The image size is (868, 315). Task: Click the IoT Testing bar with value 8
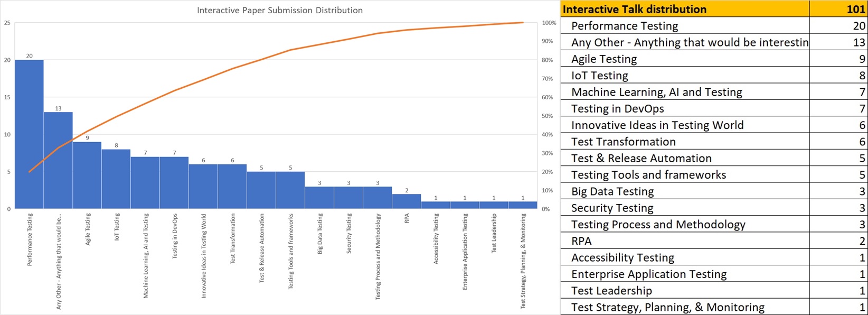coord(116,179)
